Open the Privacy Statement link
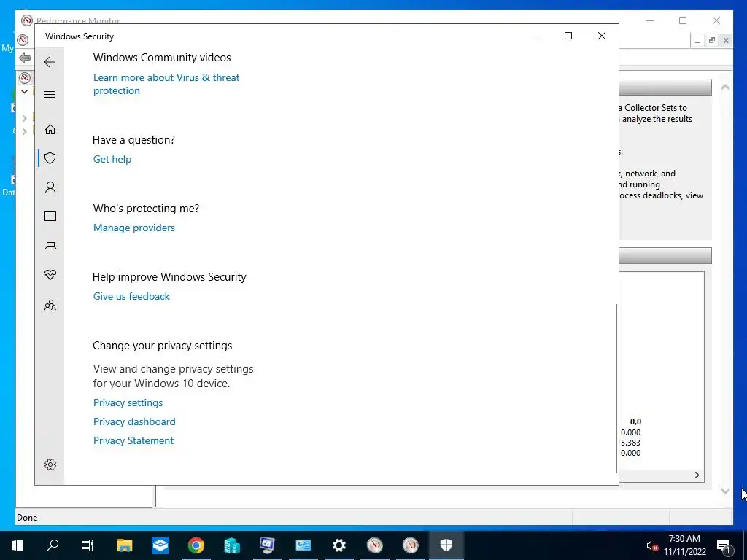This screenshot has height=560, width=747. (x=133, y=440)
